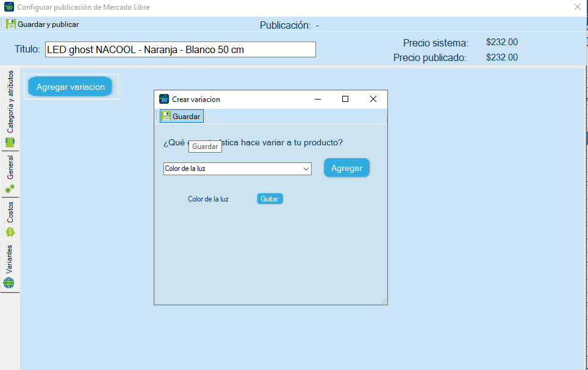The image size is (588, 370).
Task: Open the Color de la luz dropdown
Action: point(237,169)
